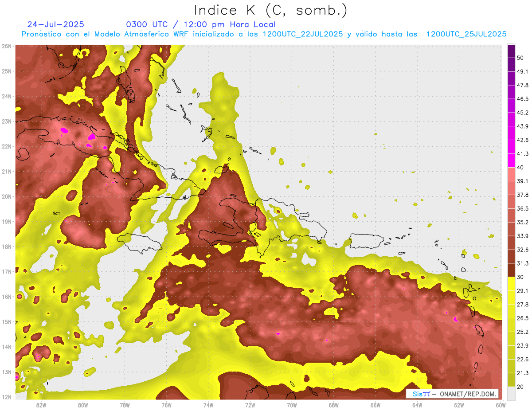Viewport: 532px width, 411px height.
Task: Click the 24-Jul-2025 date label
Action: 55,24
